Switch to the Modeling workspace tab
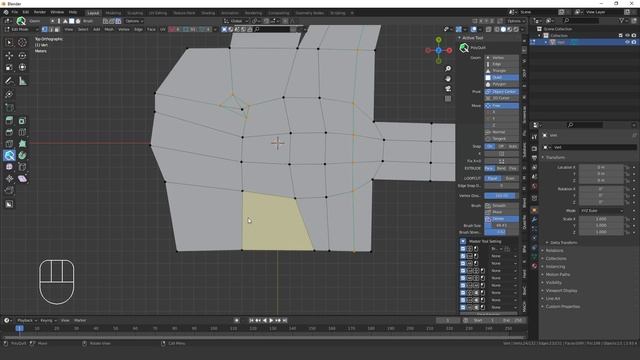 click(113, 13)
